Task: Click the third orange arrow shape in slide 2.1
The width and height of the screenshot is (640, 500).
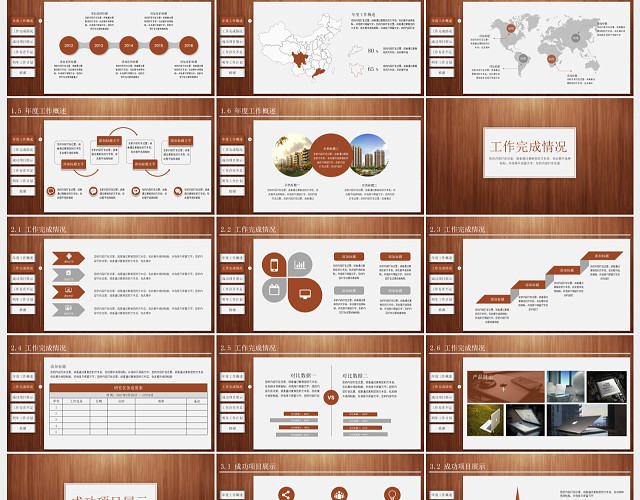Action: tap(69, 292)
